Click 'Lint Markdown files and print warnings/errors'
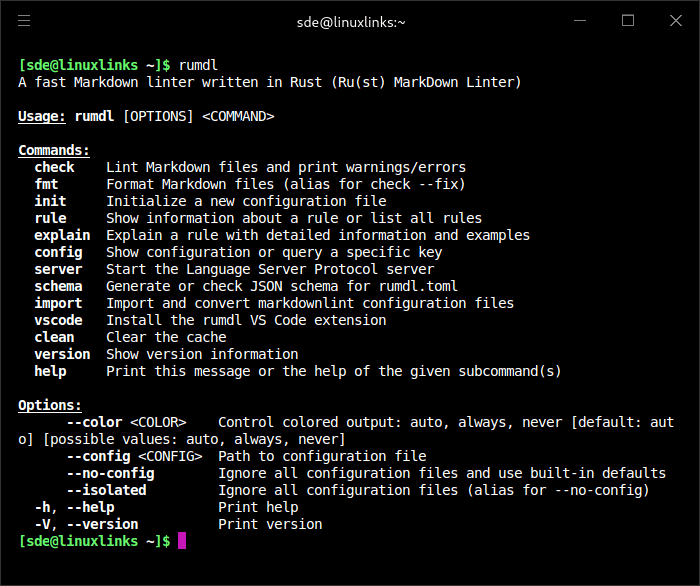The image size is (700, 586). (x=286, y=167)
